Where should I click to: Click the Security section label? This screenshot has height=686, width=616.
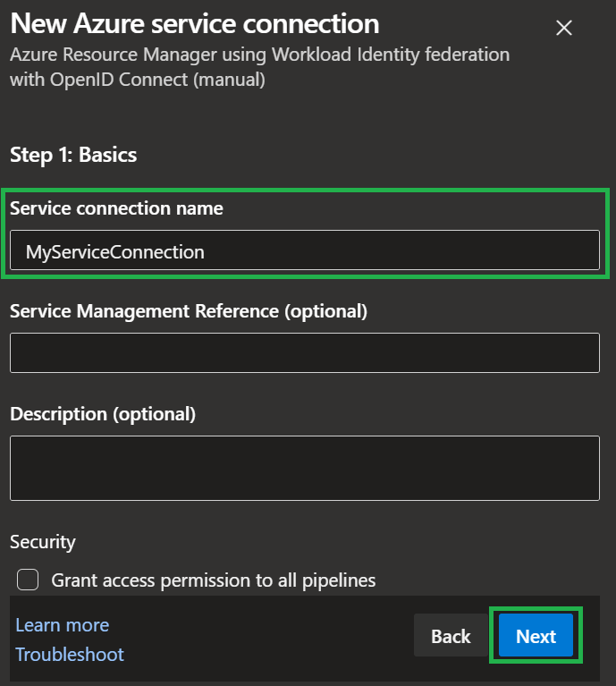pos(43,543)
